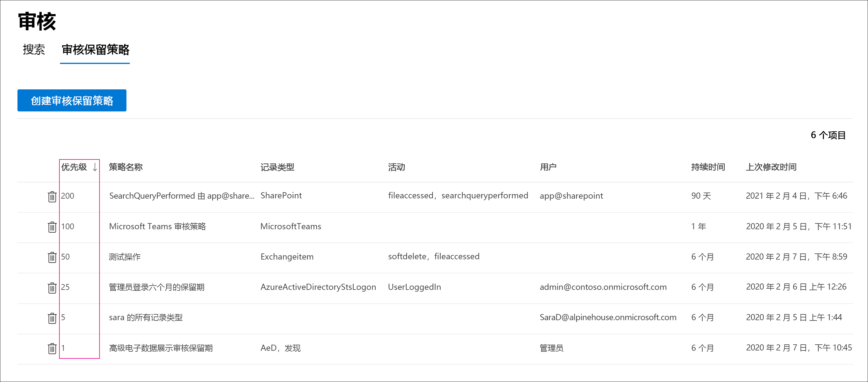
Task: Click priority value 50
Action: [66, 257]
